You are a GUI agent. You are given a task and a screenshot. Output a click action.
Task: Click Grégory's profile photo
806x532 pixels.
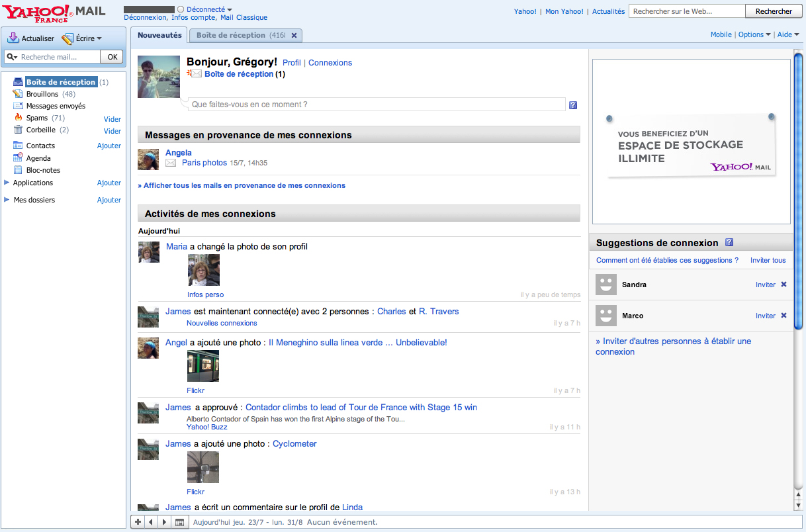click(x=159, y=77)
